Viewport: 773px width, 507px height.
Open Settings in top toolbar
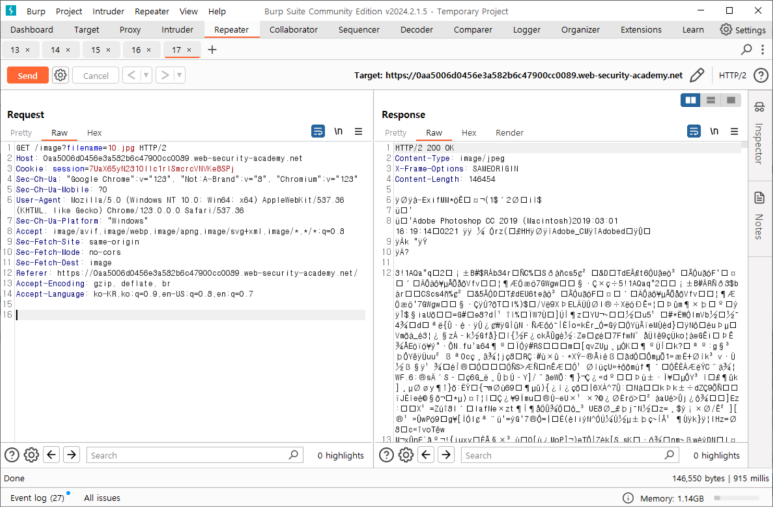pos(743,30)
